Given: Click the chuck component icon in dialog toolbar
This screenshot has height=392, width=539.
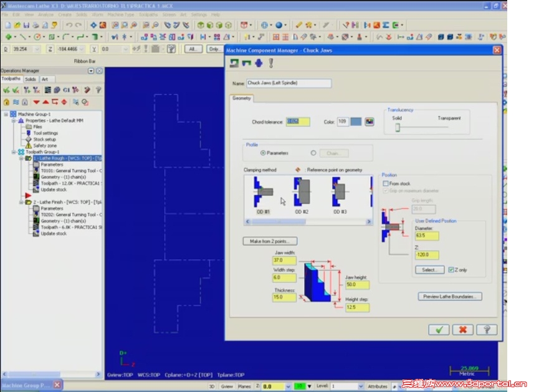Looking at the screenshot, I should pos(234,63).
